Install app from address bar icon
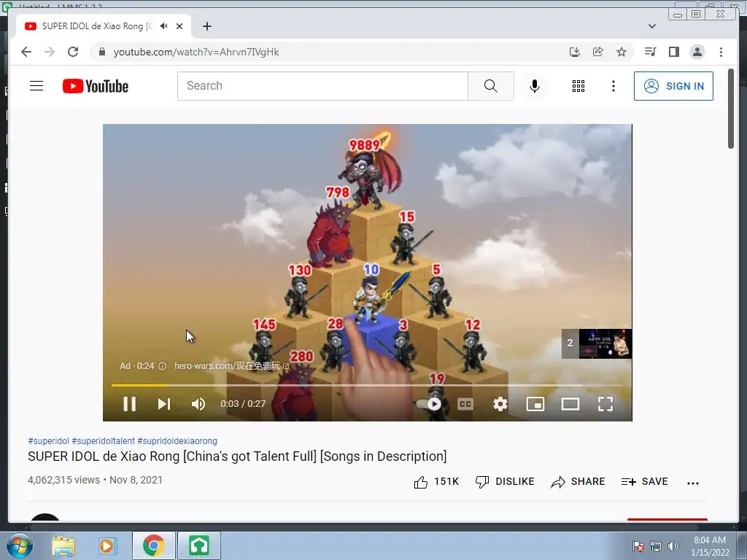The image size is (747, 560). 575,52
